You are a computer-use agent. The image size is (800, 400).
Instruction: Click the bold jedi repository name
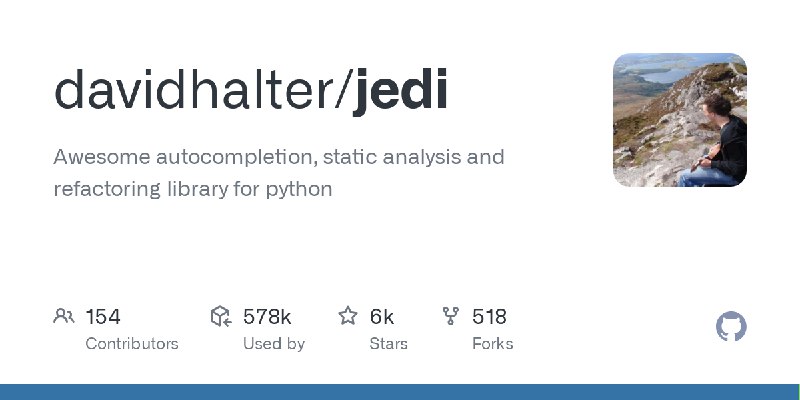[x=401, y=92]
